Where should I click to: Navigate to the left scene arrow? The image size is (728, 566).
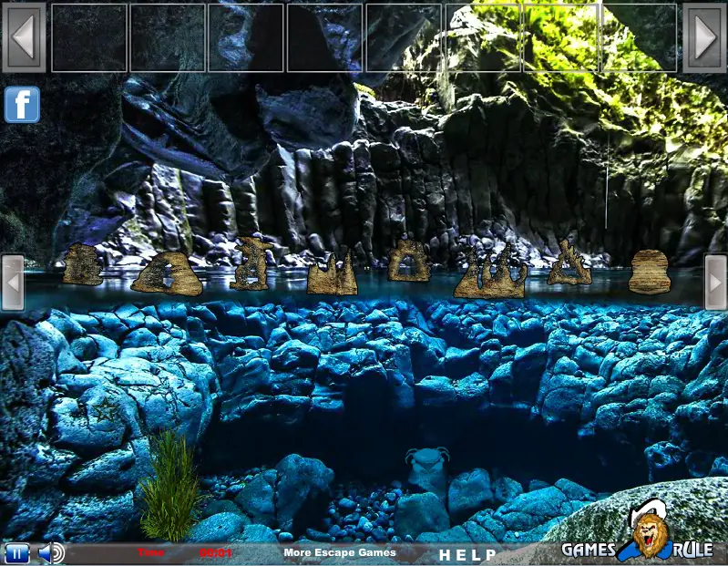[x=13, y=283]
